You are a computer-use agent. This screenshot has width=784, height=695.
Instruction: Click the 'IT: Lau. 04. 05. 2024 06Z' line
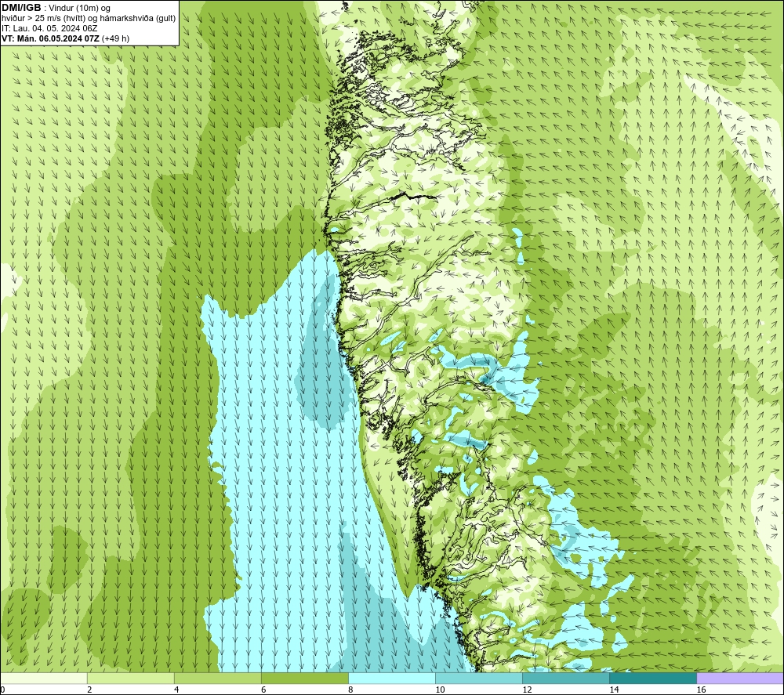point(49,28)
